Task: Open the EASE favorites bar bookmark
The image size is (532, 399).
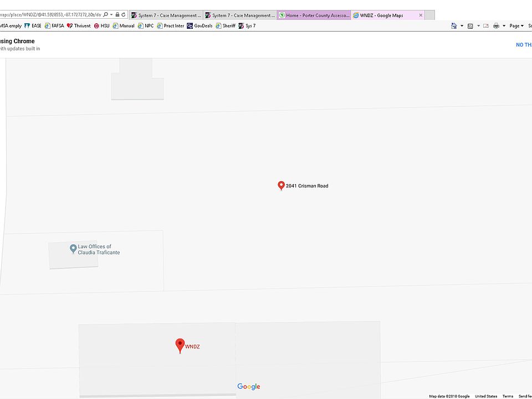Action: (x=33, y=26)
